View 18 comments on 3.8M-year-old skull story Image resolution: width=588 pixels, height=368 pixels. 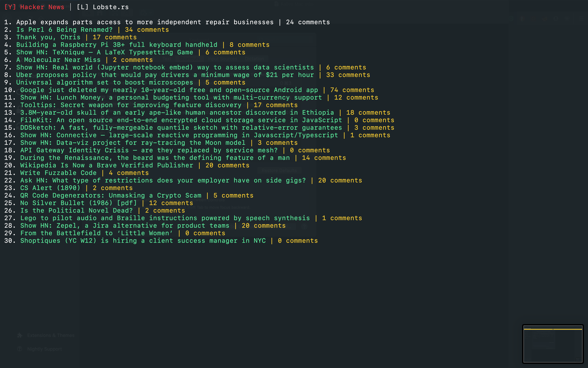(368, 113)
